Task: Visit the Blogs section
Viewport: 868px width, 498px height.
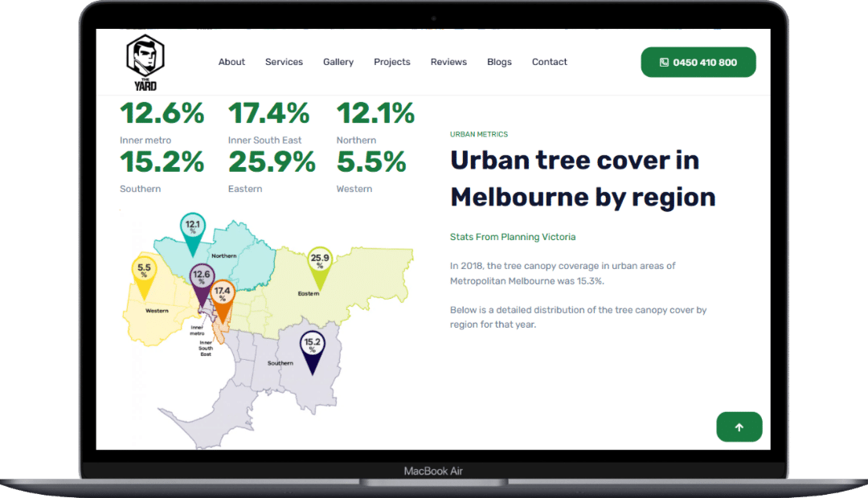Action: tap(499, 62)
